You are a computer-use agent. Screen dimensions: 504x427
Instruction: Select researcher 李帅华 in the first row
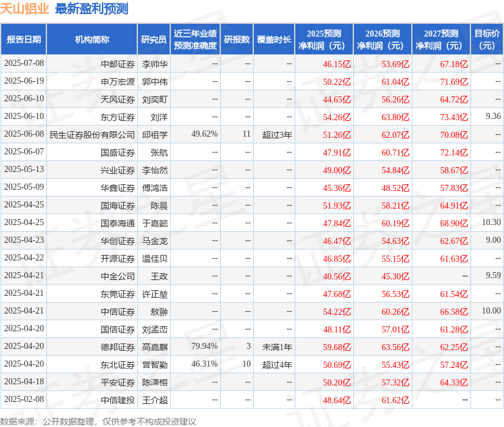pos(154,63)
